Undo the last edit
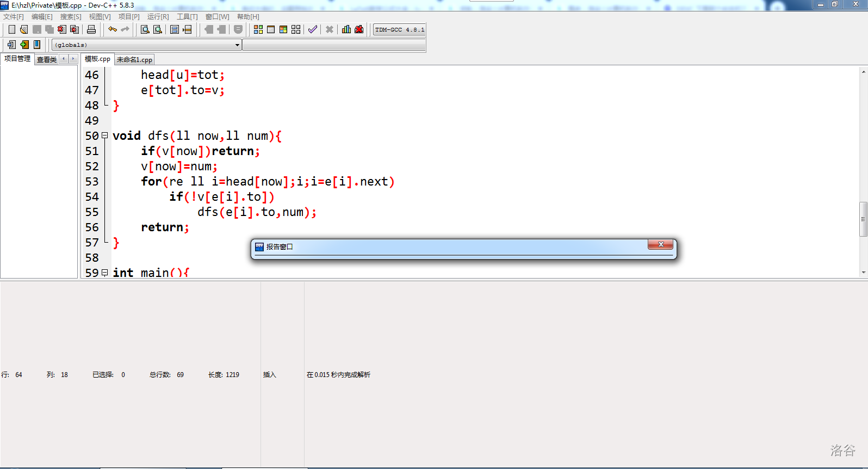Image resolution: width=868 pixels, height=469 pixels. [112, 29]
